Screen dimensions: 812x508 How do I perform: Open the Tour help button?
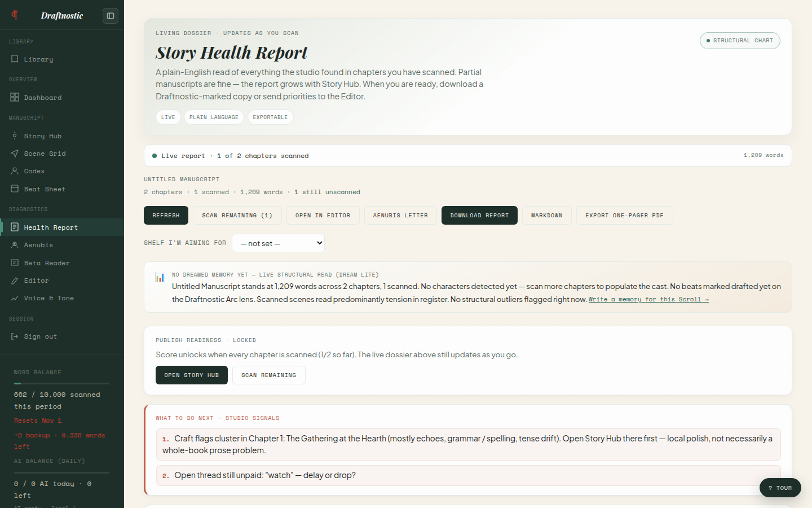tap(780, 488)
